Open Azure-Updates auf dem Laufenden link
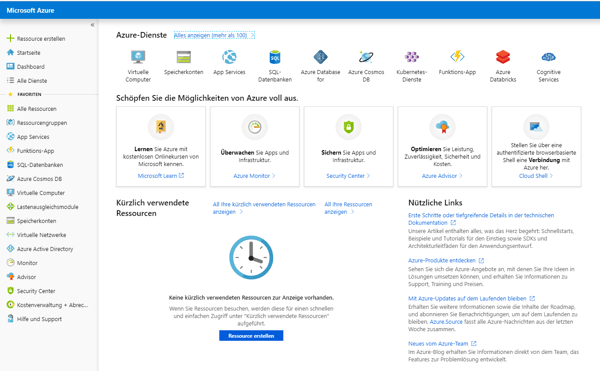The image size is (600, 371). (x=471, y=298)
